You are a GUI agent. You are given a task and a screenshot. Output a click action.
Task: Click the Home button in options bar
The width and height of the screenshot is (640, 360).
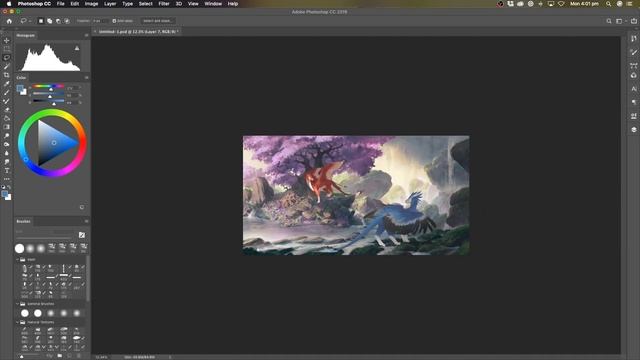point(9,21)
